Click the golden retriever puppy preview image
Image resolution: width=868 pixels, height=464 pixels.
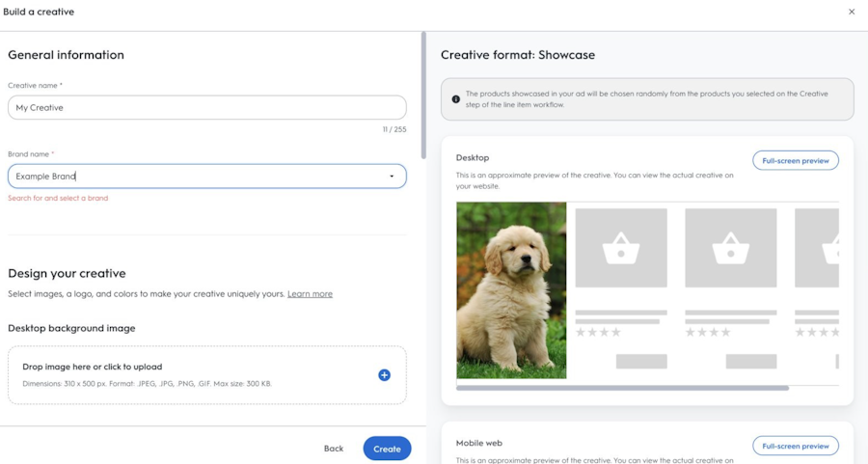point(511,290)
